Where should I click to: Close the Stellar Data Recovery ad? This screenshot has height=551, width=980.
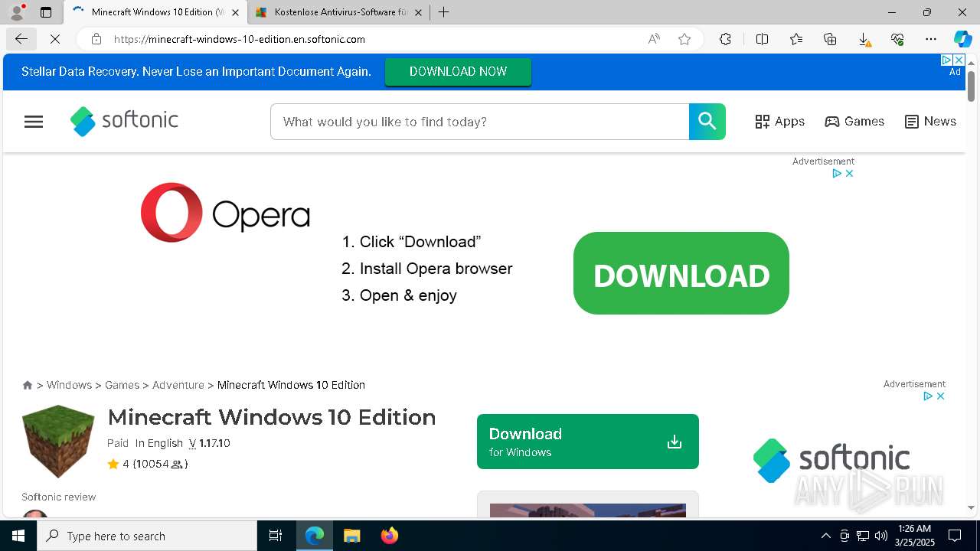click(959, 60)
